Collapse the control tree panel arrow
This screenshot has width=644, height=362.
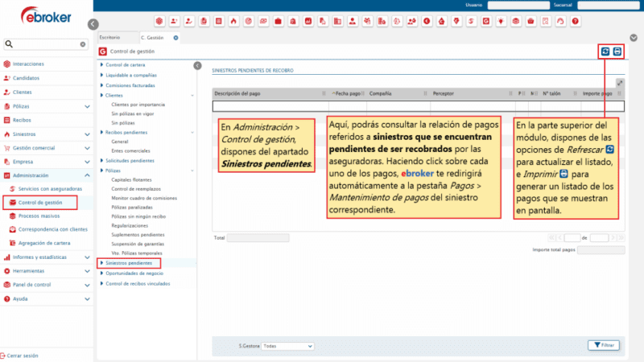click(198, 65)
